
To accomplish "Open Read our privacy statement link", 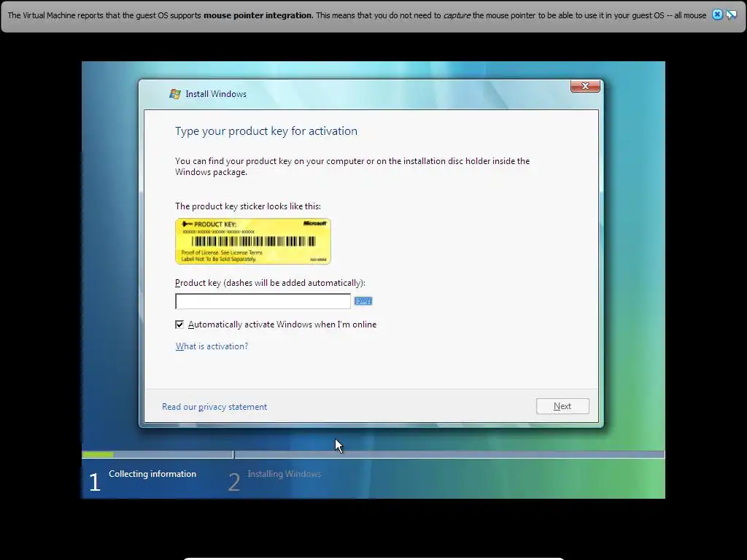I will tap(214, 407).
